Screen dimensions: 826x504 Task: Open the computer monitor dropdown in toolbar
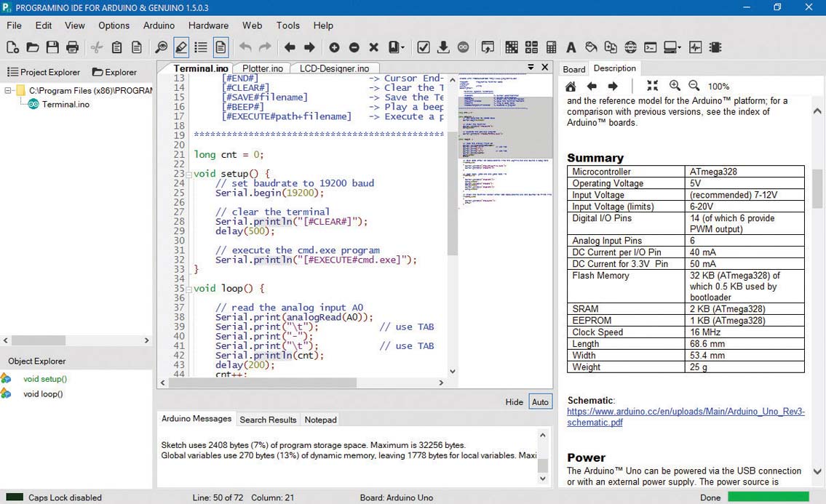pyautogui.click(x=672, y=47)
